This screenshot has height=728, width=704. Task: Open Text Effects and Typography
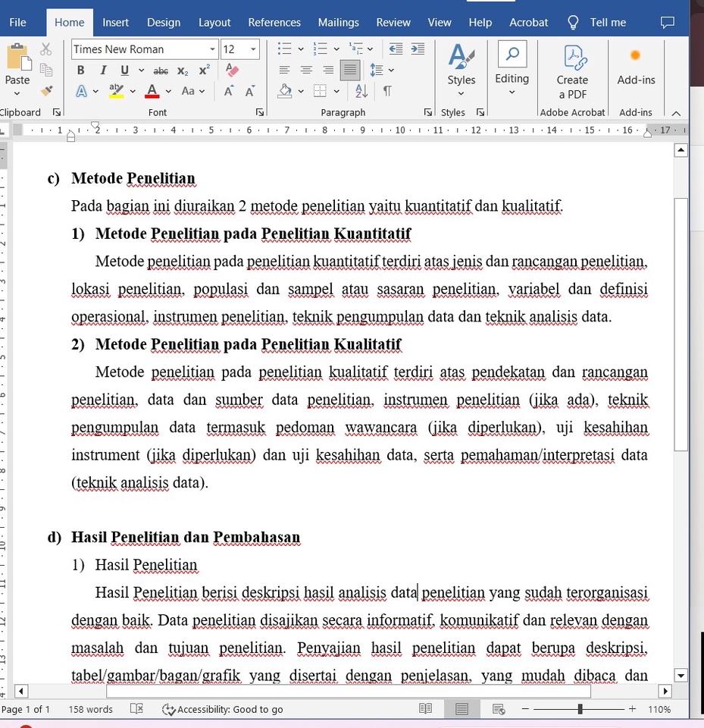pos(81,91)
